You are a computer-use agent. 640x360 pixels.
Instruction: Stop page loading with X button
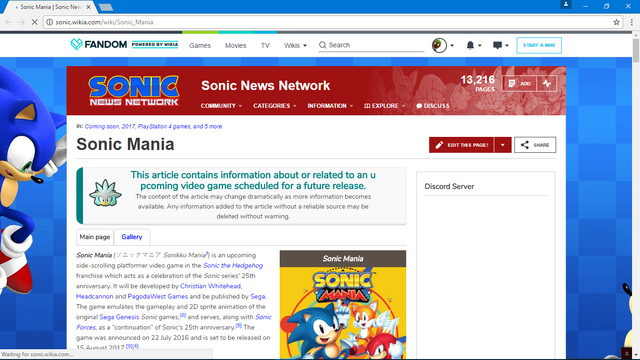(35, 22)
